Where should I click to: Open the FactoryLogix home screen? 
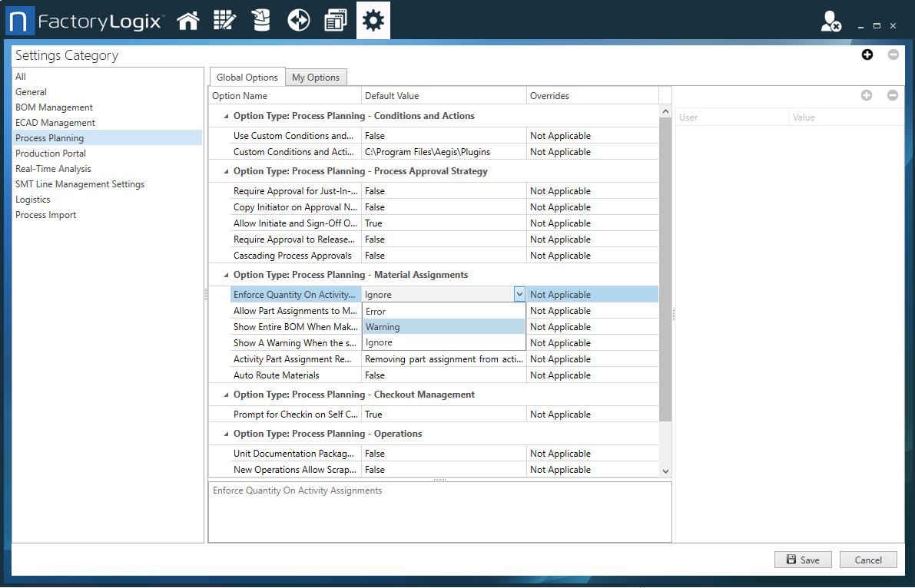point(188,20)
